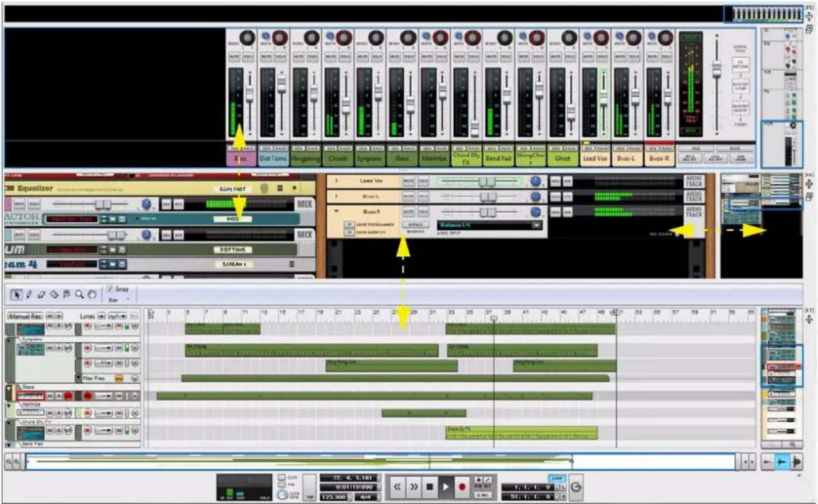The image size is (818, 504).
Task: Mute the Bass mixer channel
Action: (x=234, y=56)
